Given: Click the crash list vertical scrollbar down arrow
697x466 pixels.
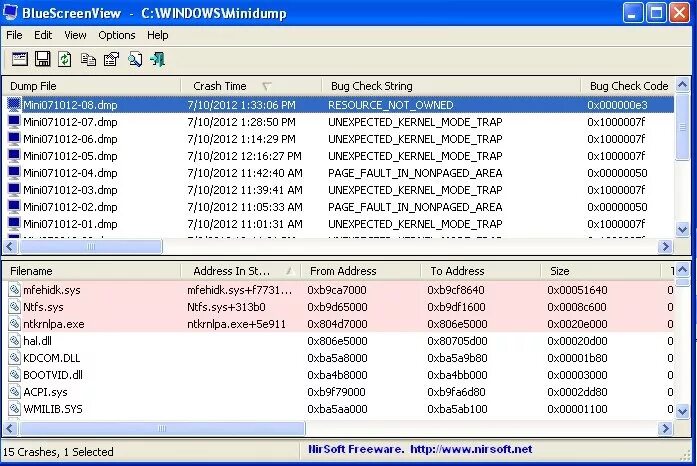Looking at the screenshot, I should 682,229.
